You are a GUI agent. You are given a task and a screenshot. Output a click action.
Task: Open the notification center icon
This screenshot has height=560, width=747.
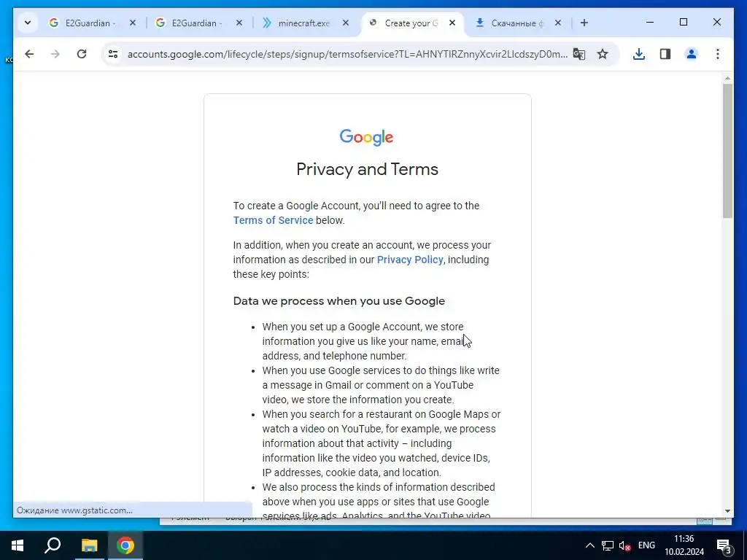(x=724, y=545)
